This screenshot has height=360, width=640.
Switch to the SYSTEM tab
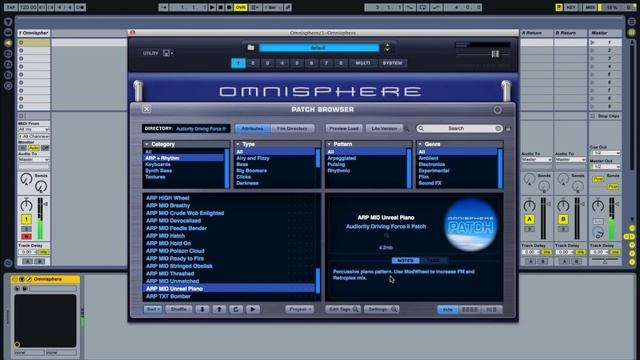pyautogui.click(x=392, y=63)
